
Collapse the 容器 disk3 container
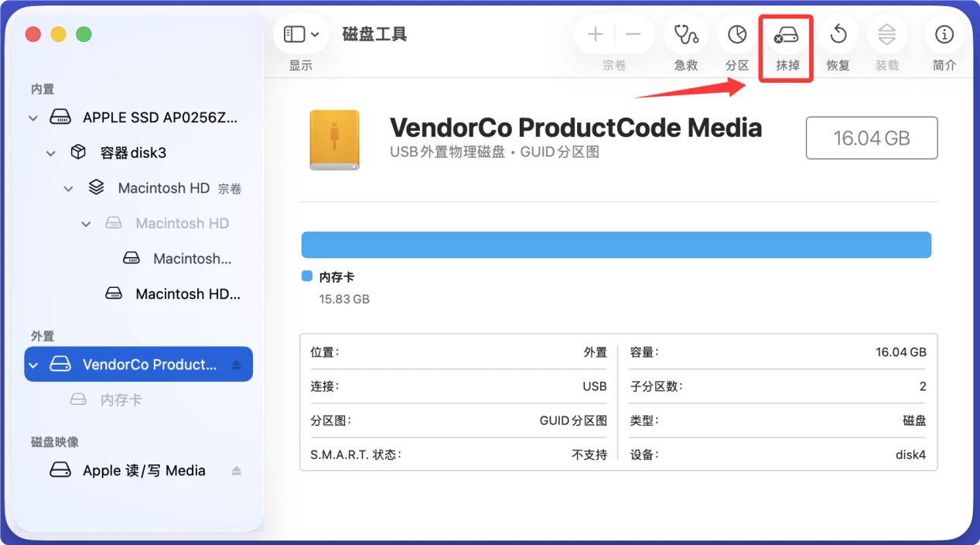click(50, 153)
